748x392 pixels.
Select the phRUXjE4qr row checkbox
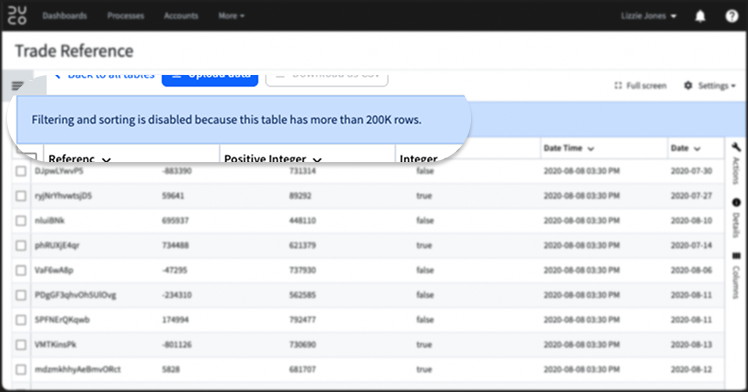coord(21,245)
